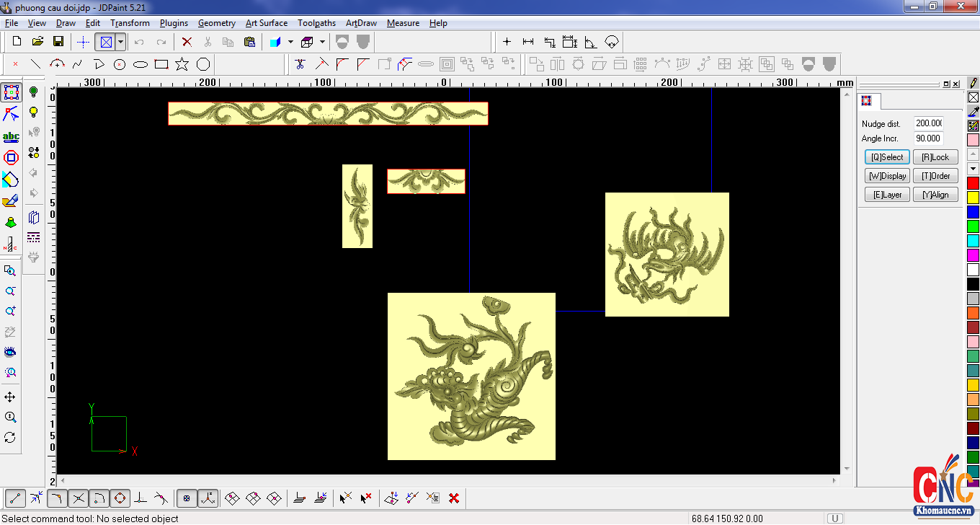Choose the rectangle drawing tool
980x525 pixels.
pyautogui.click(x=161, y=64)
